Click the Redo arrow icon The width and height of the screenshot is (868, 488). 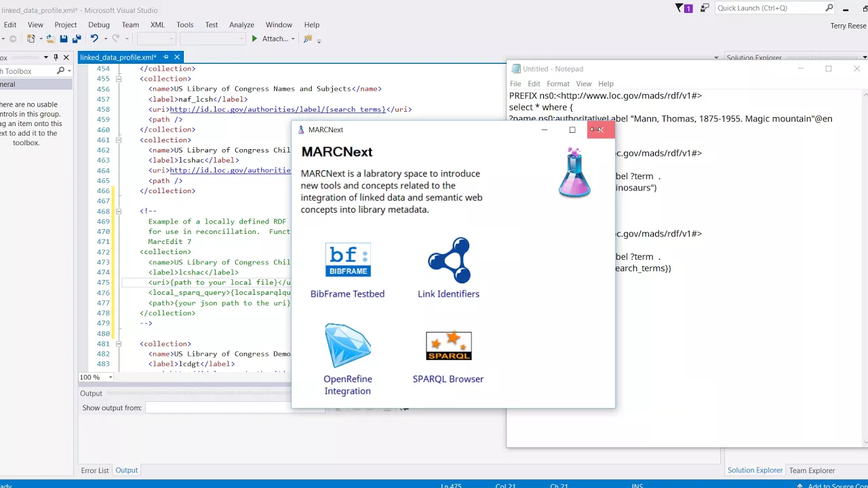pyautogui.click(x=116, y=39)
